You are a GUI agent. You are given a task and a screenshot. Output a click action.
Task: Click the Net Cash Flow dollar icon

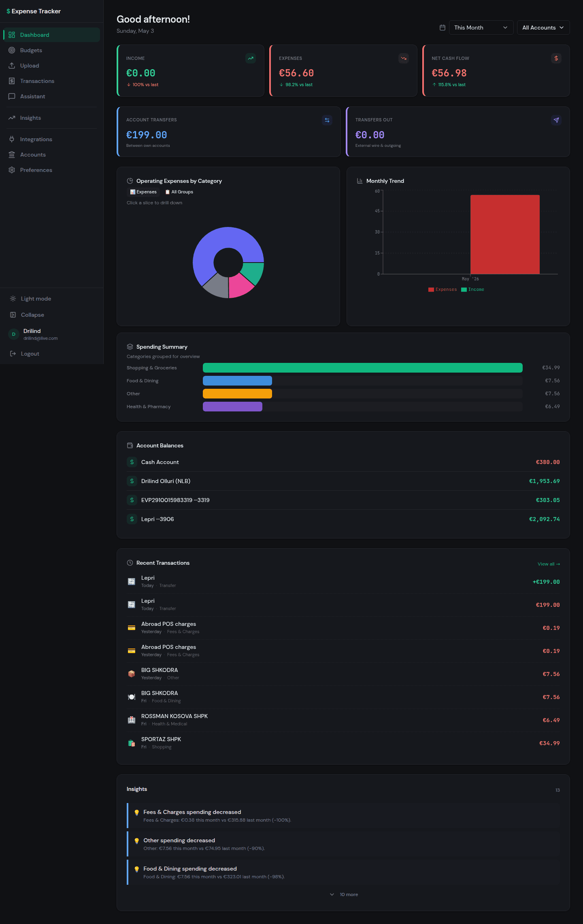556,58
